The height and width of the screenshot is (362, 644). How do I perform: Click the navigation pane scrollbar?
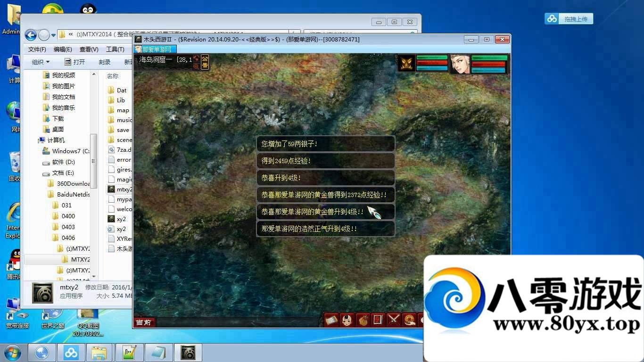[x=93, y=160]
